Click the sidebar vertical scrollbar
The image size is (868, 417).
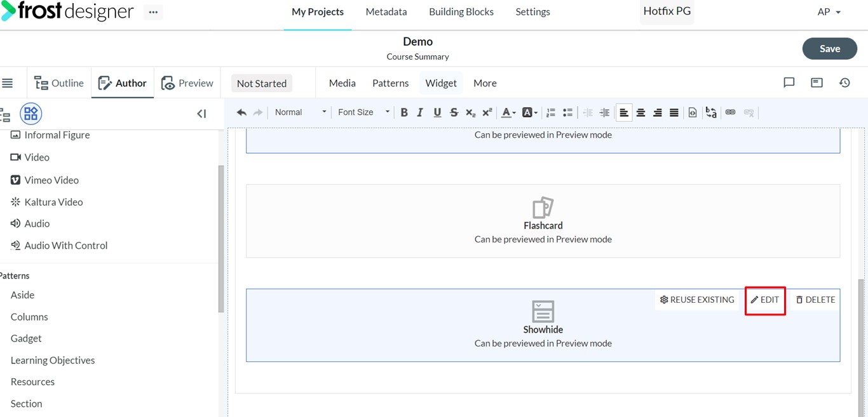[x=221, y=239]
